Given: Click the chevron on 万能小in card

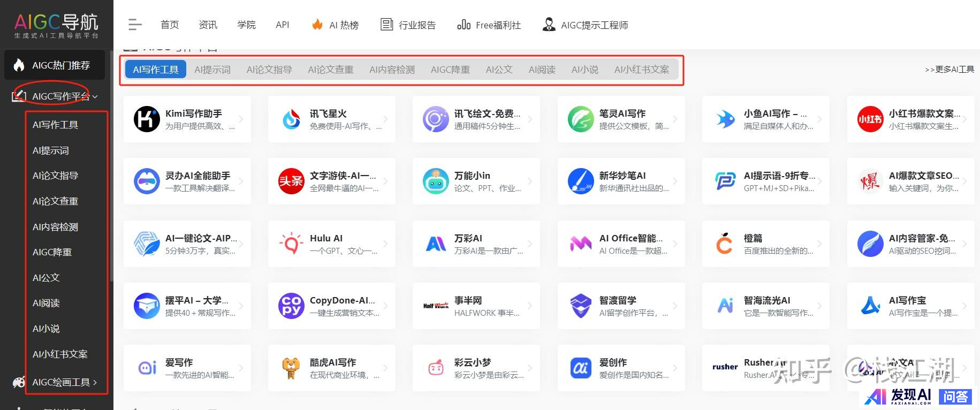Looking at the screenshot, I should pyautogui.click(x=530, y=181).
